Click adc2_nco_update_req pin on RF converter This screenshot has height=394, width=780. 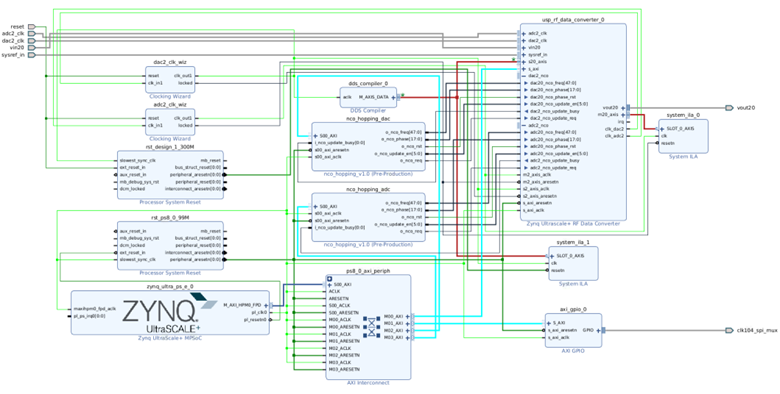(552, 168)
